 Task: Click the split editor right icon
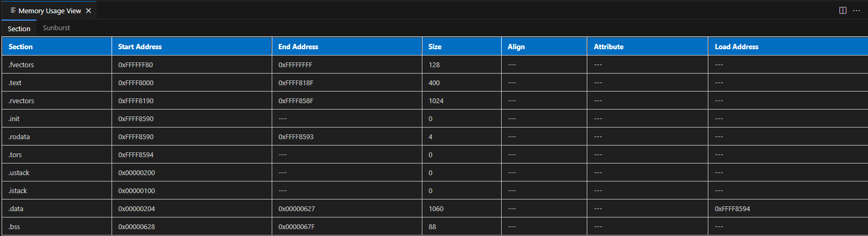[x=843, y=11]
